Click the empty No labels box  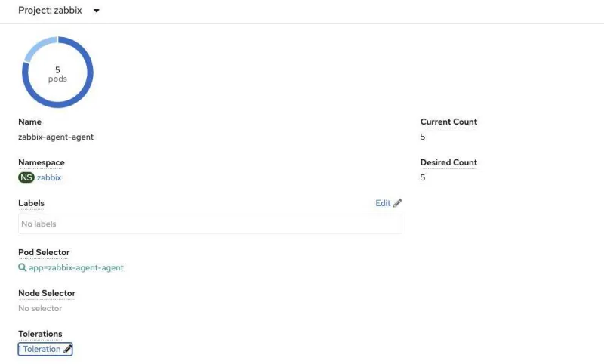coord(210,224)
